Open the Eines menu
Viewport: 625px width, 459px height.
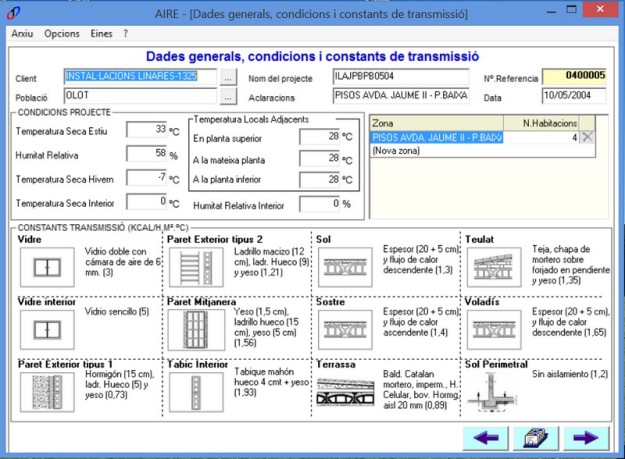click(x=101, y=34)
